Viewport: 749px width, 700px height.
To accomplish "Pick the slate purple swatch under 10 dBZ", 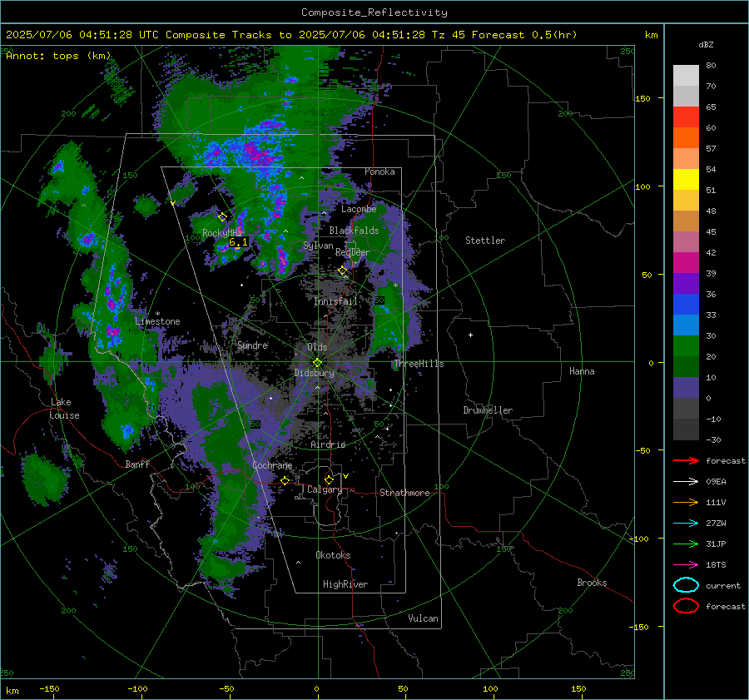I will click(686, 388).
